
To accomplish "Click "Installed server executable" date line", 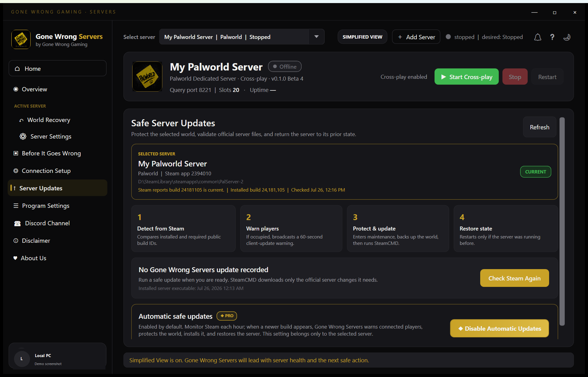I will [191, 288].
